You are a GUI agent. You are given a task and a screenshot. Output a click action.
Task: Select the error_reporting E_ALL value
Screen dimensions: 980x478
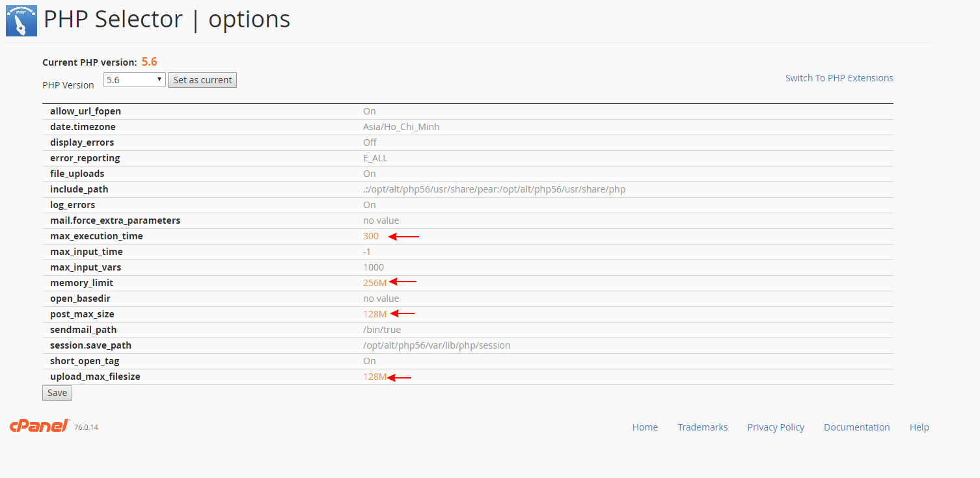375,158
